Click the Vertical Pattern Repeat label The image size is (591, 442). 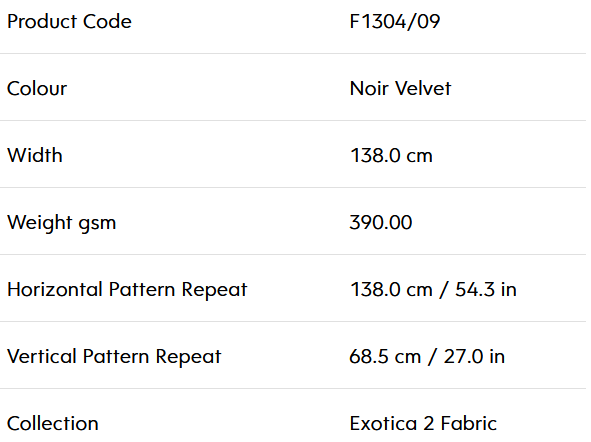tap(114, 356)
